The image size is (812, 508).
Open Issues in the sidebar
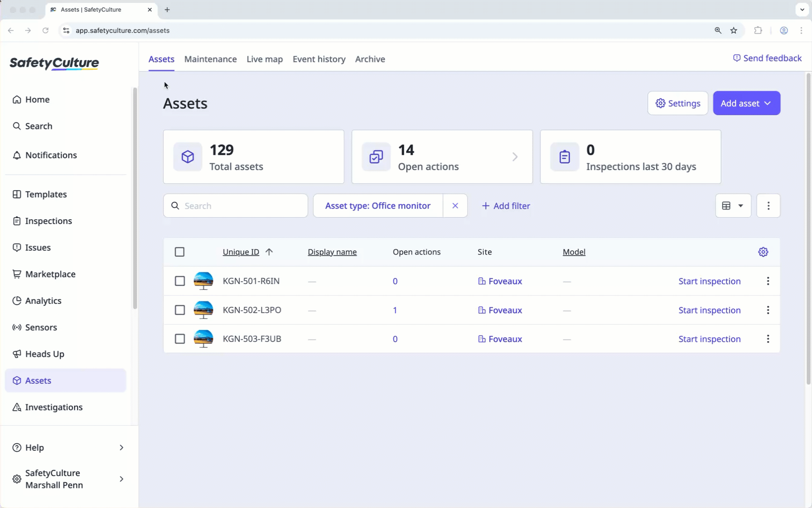coord(66,248)
